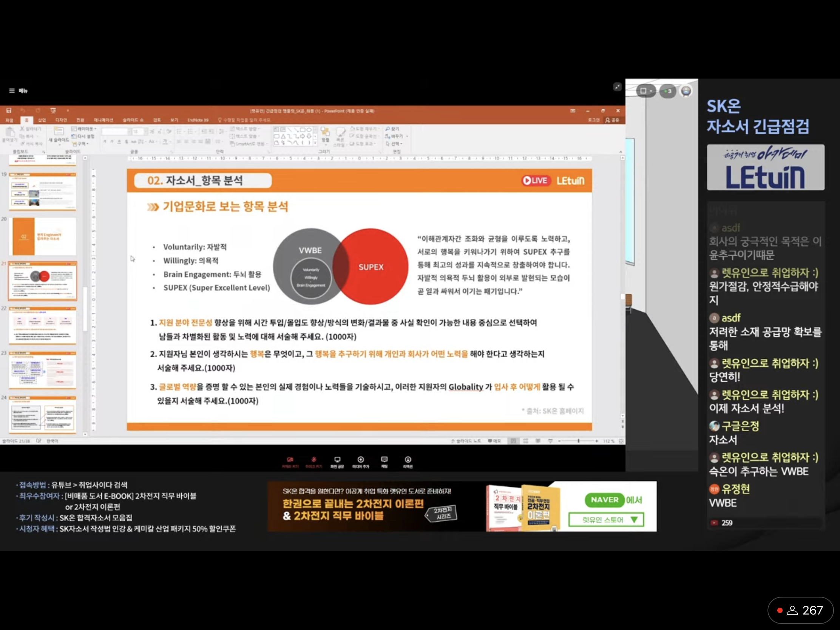Image resolution: width=840 pixels, height=630 pixels.
Task: Select slide 22 thumbnail
Action: [43, 326]
